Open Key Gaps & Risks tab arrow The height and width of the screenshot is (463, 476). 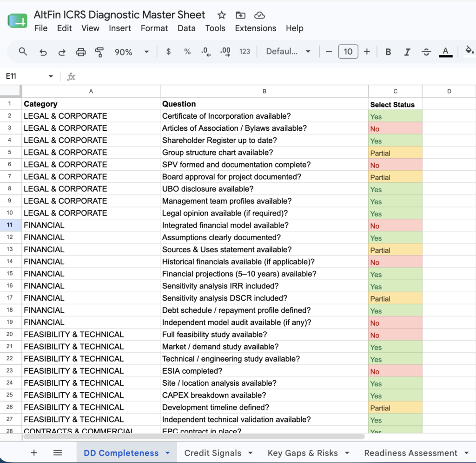click(347, 453)
